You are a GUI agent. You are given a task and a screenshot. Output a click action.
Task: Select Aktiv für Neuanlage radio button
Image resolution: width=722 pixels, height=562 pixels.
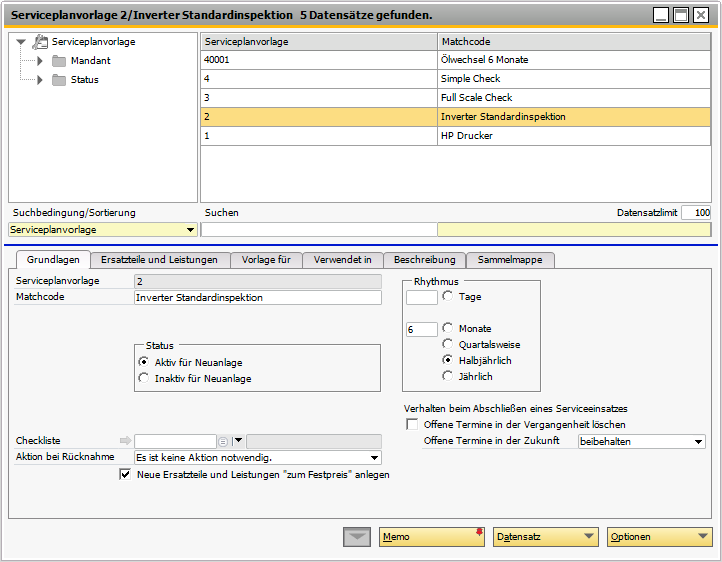[x=144, y=362]
